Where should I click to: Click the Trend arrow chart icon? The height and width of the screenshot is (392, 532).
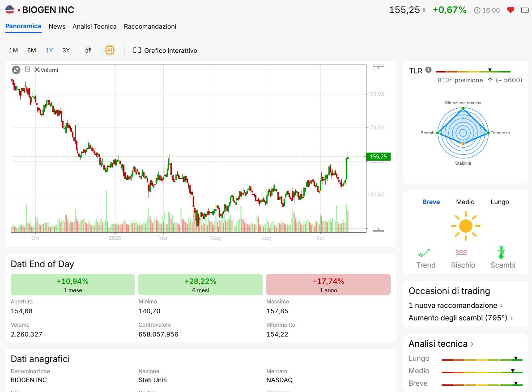click(x=424, y=252)
